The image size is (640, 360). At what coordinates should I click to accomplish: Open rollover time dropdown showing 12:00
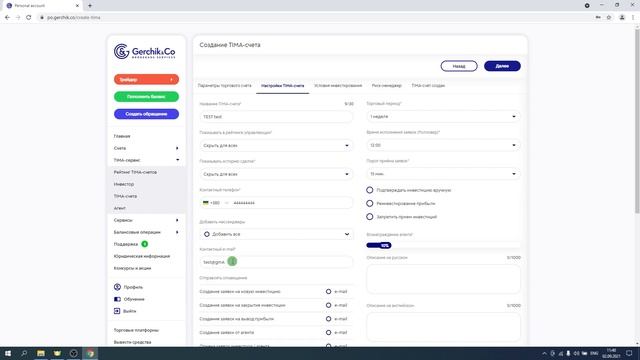pyautogui.click(x=443, y=145)
